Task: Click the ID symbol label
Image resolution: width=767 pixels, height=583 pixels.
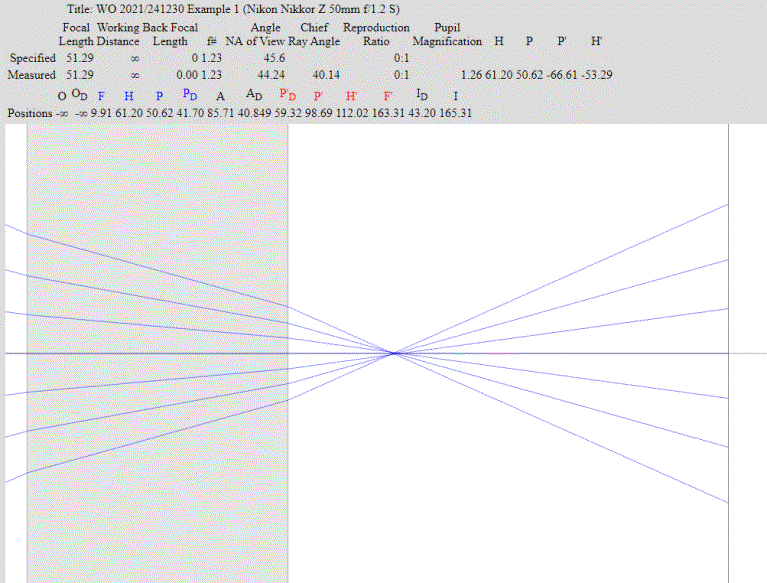Action: pyautogui.click(x=422, y=94)
